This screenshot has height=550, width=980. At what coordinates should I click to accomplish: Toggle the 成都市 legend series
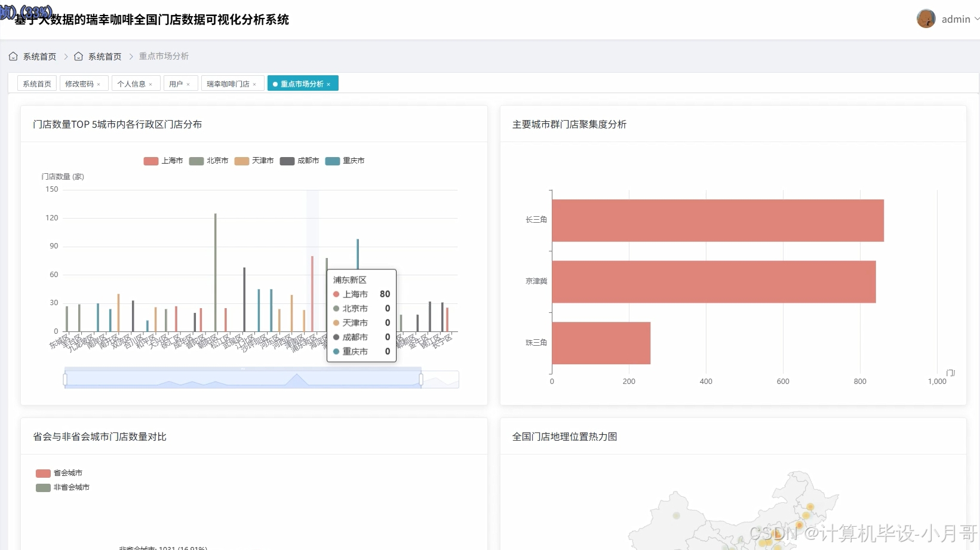tap(299, 161)
